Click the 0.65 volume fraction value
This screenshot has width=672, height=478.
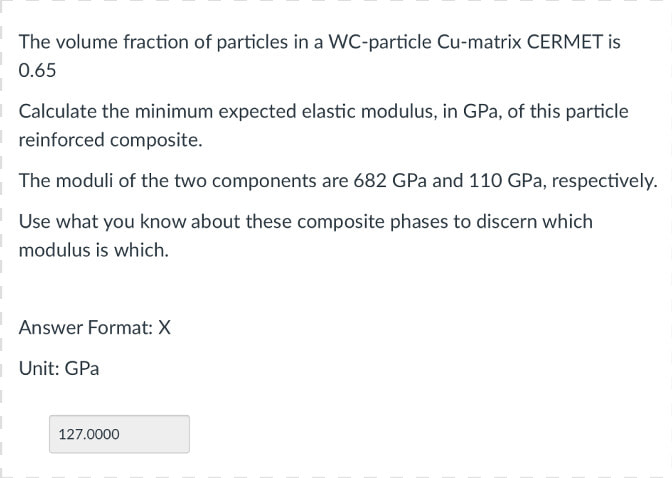tap(37, 70)
